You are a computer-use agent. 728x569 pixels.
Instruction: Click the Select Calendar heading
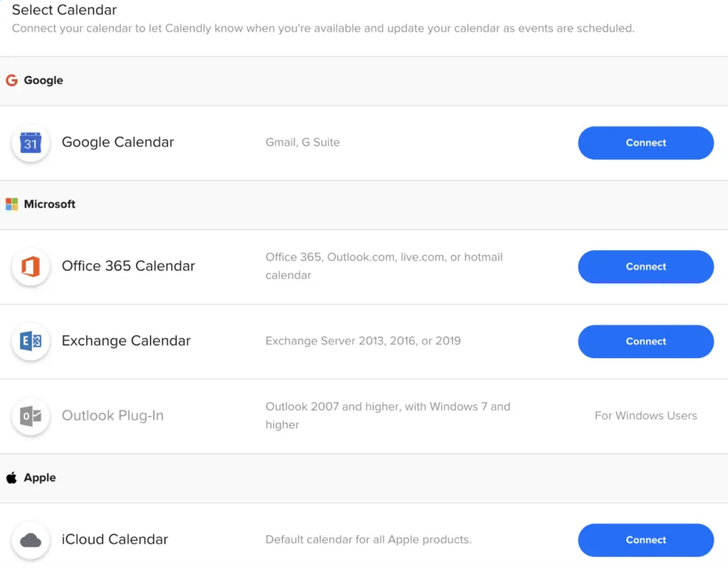coord(63,10)
